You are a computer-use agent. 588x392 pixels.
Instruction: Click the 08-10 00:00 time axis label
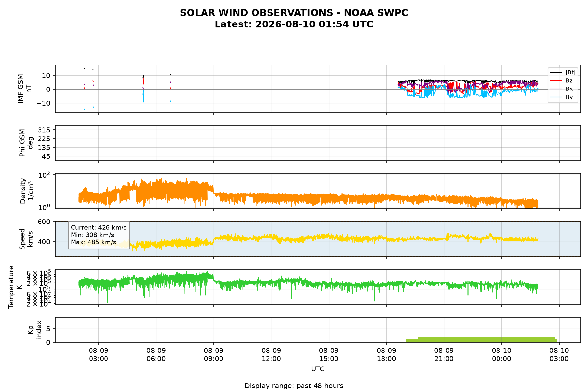(x=501, y=355)
